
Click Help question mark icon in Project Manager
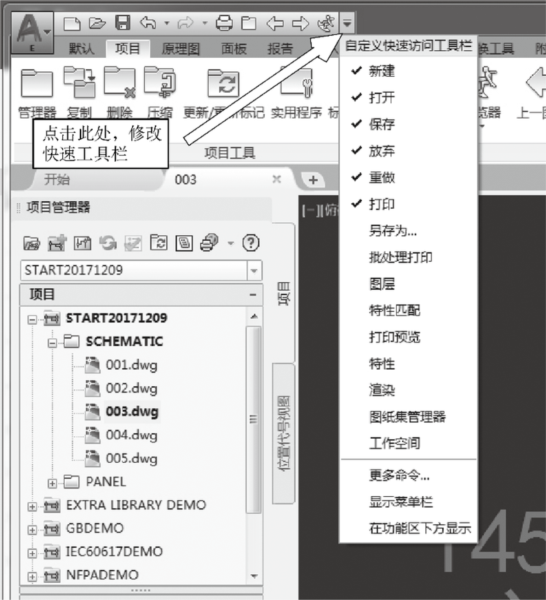[x=251, y=243]
